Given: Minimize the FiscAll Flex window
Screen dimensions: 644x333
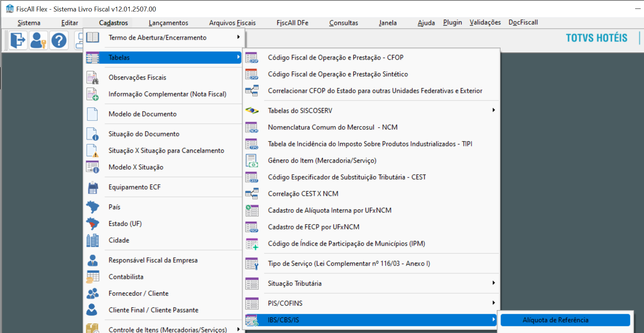Looking at the screenshot, I should pos(638,8).
